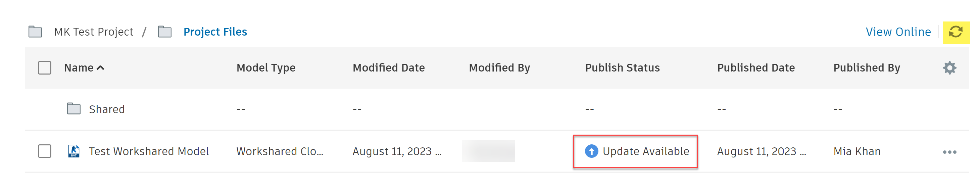This screenshot has height=186, width=980.
Task: Open more options for Test Workshared Model
Action: point(949,152)
